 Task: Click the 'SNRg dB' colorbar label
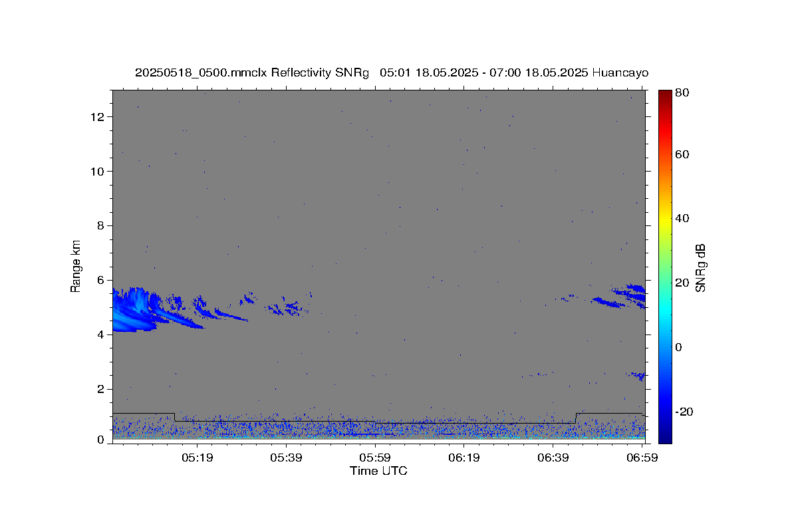tap(700, 268)
